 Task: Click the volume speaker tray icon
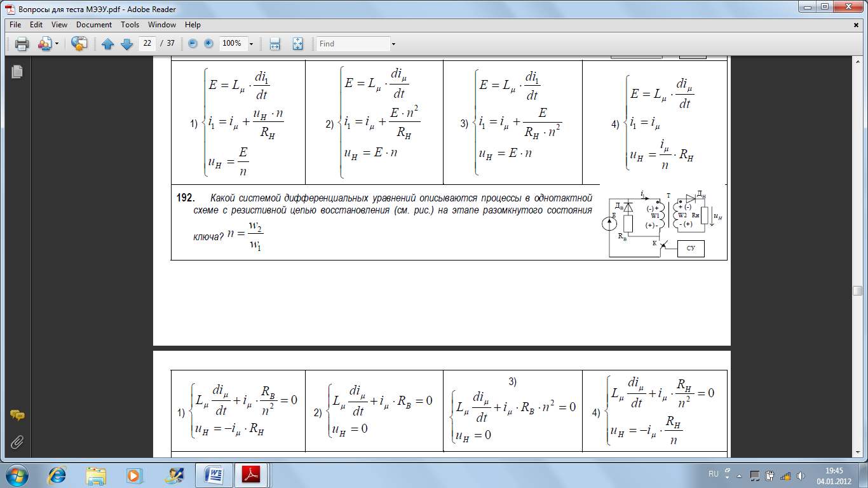[x=800, y=475]
